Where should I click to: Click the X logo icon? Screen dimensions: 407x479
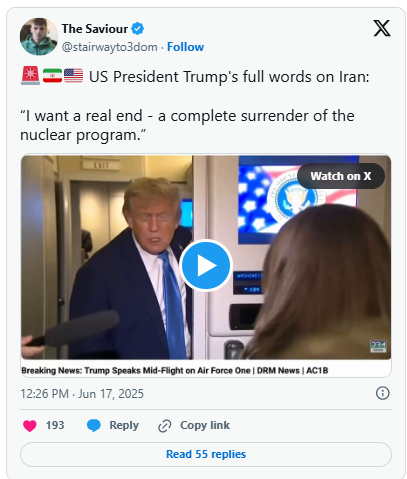click(x=382, y=28)
